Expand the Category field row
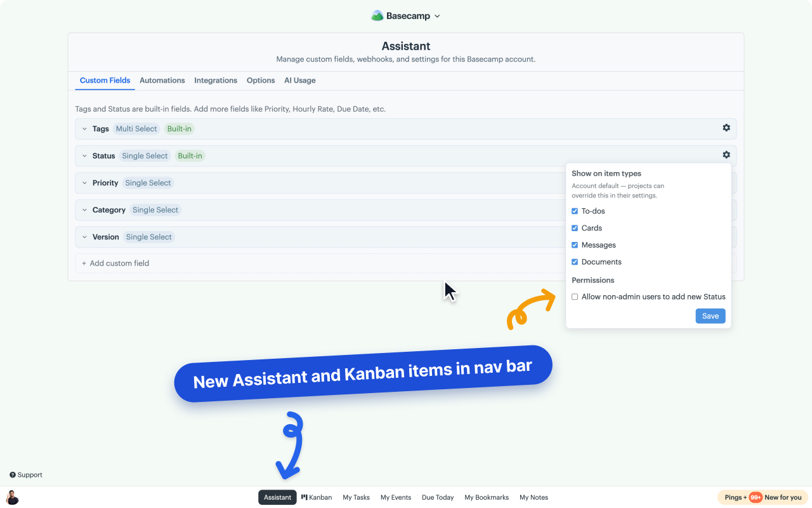Image resolution: width=812 pixels, height=508 pixels. (x=84, y=210)
